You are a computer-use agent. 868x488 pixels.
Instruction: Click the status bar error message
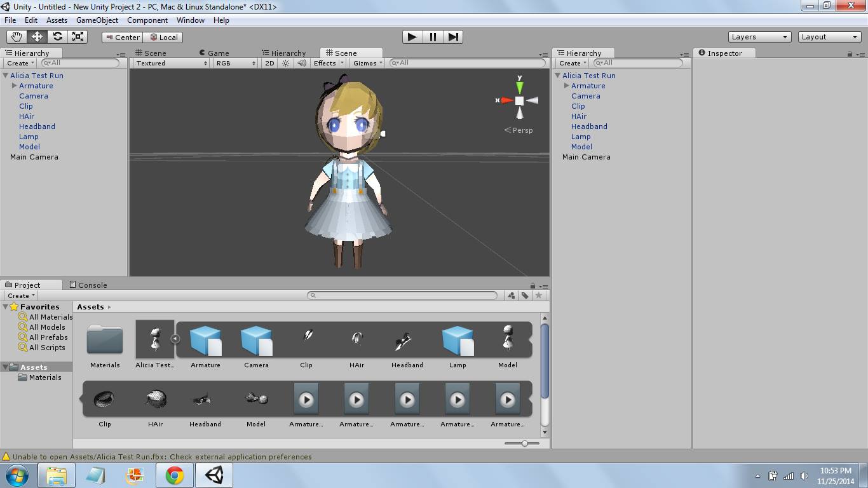click(x=162, y=457)
